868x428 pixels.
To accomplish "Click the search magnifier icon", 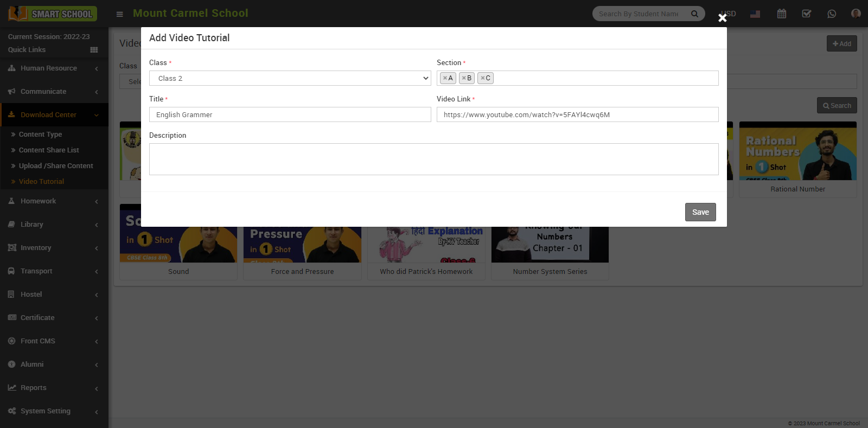I will coord(694,14).
